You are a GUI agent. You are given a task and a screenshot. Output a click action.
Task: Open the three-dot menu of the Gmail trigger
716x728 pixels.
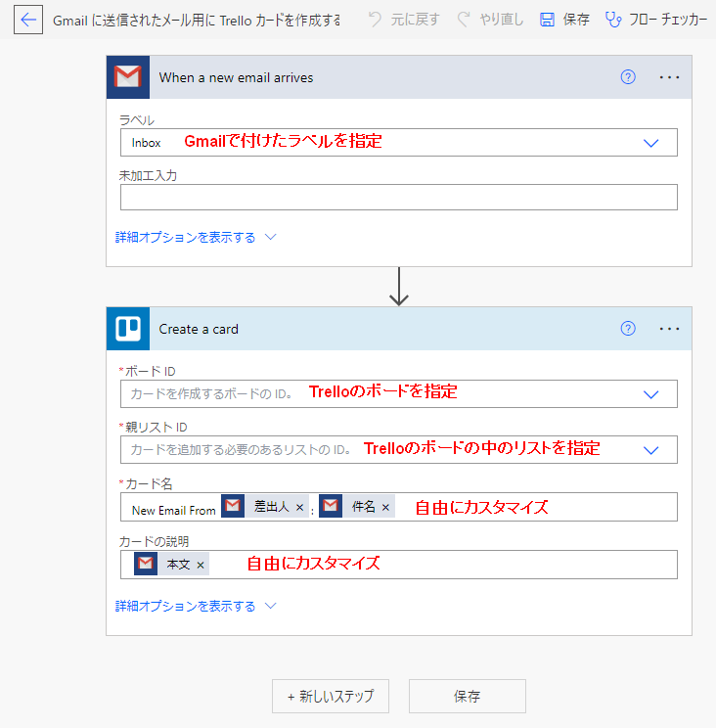pos(669,77)
